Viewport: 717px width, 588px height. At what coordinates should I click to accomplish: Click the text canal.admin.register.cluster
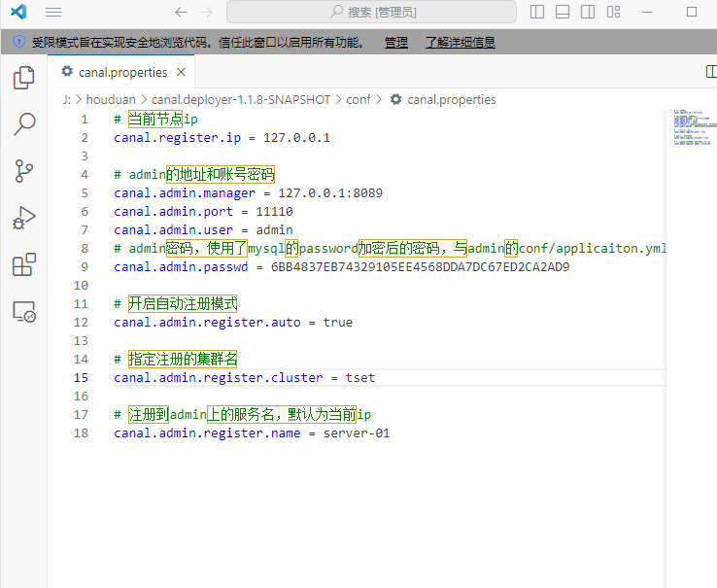tap(219, 377)
